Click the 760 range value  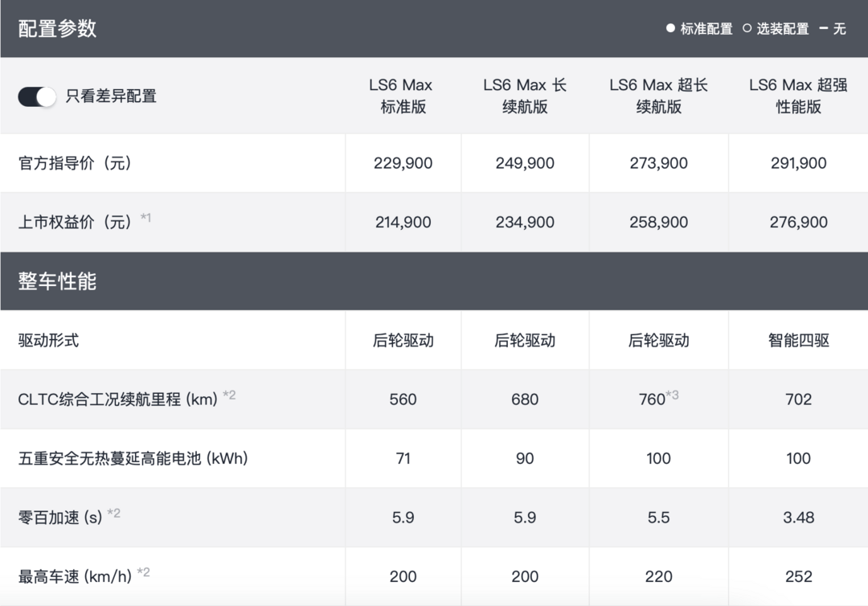pyautogui.click(x=652, y=399)
